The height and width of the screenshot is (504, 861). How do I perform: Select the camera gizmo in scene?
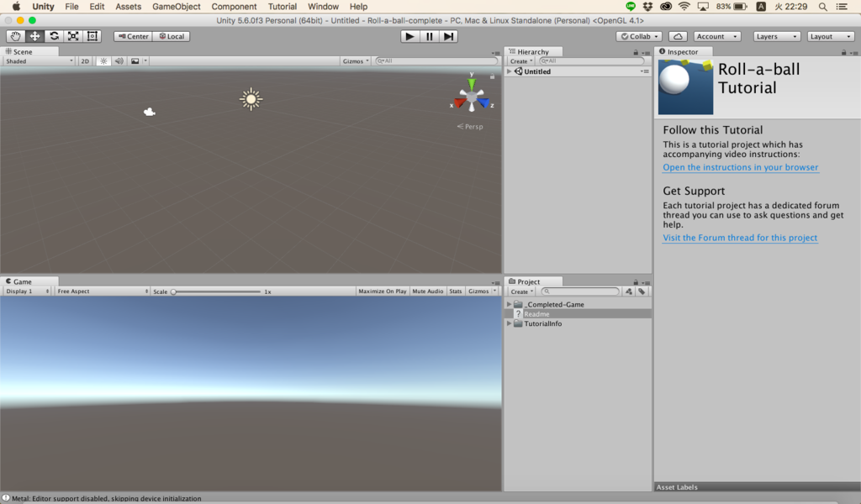(150, 112)
